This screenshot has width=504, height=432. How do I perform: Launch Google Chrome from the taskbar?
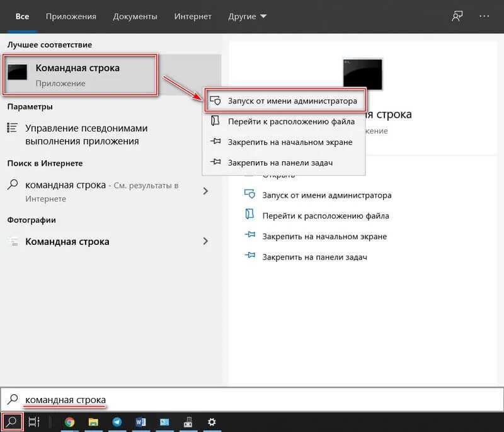[69, 422]
